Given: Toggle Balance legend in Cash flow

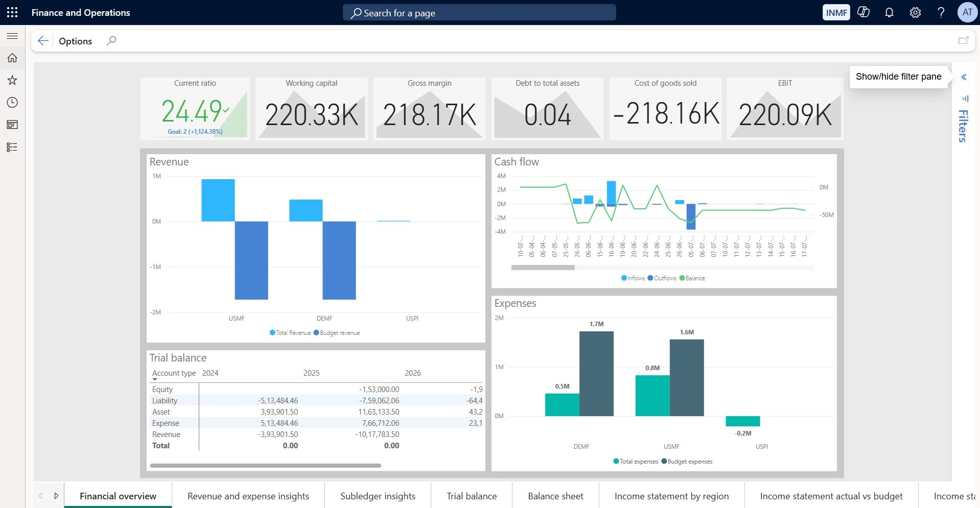Looking at the screenshot, I should click(x=692, y=278).
